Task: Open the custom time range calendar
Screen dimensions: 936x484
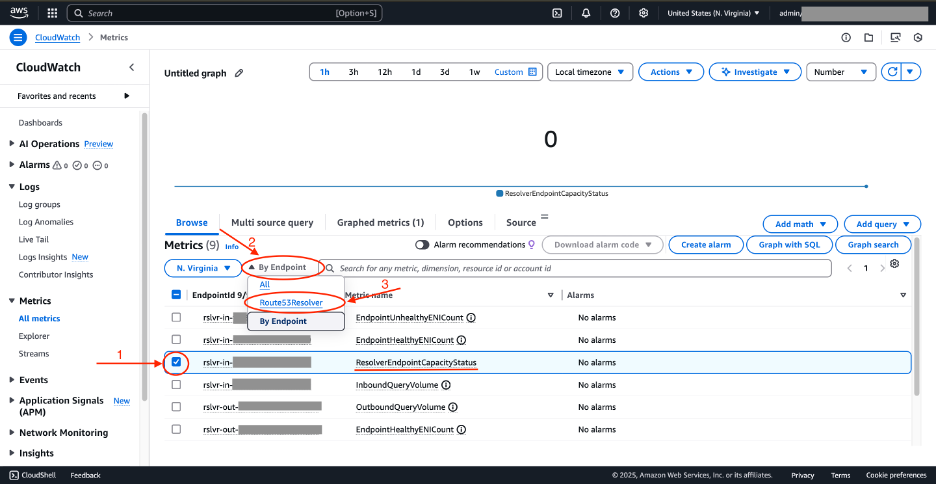Action: [516, 72]
